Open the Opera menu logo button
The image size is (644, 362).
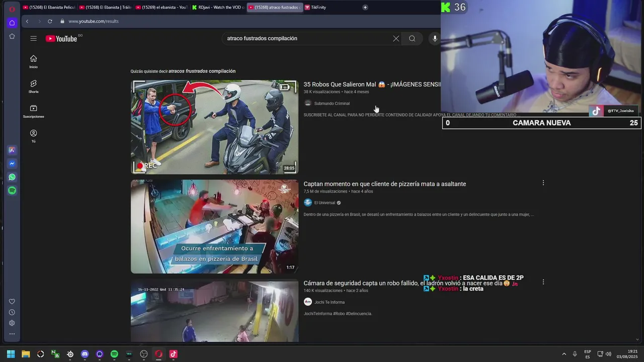click(x=12, y=9)
